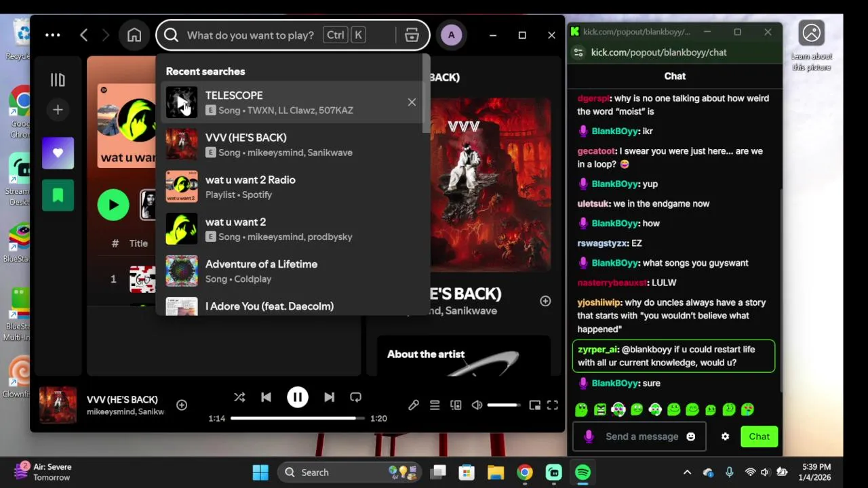Viewport: 868px width, 488px height.
Task: Select I Adore You (feat. Daecolm)
Action: point(292,306)
